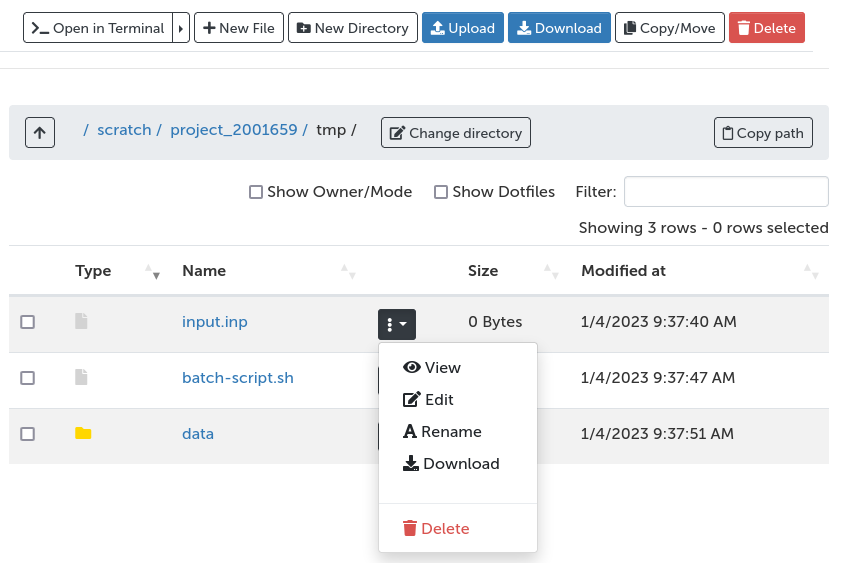Screen dimensions: 843x563
Task: Focus the Filter text field
Action: tap(726, 191)
